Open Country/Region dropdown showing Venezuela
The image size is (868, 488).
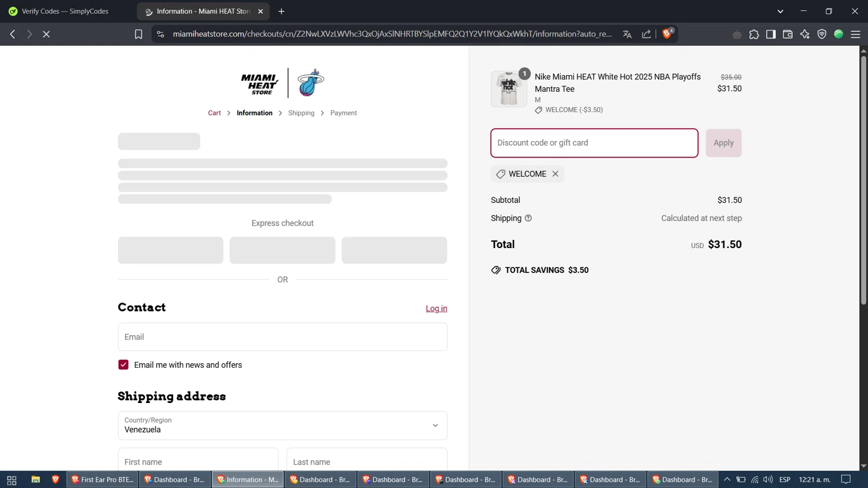point(282,426)
